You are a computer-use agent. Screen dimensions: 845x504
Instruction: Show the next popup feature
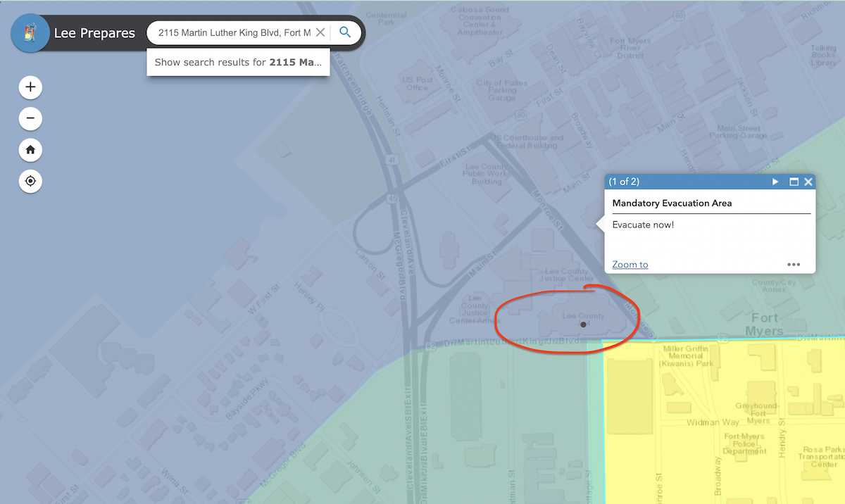pyautogui.click(x=775, y=182)
